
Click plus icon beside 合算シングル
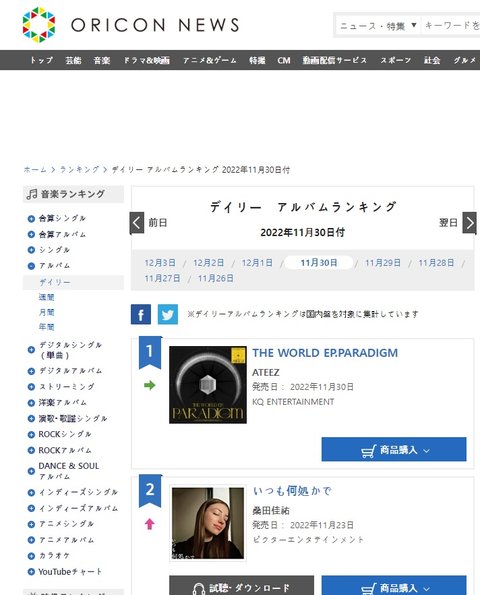click(x=31, y=219)
